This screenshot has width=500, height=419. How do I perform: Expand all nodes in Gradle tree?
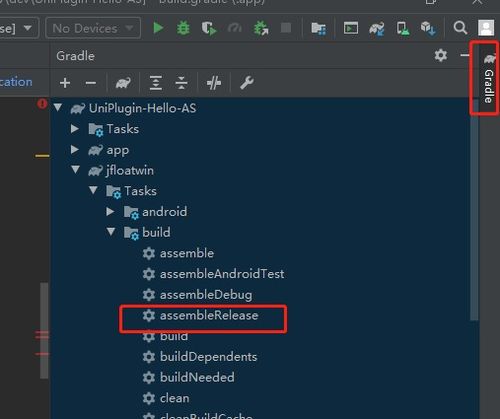click(156, 83)
